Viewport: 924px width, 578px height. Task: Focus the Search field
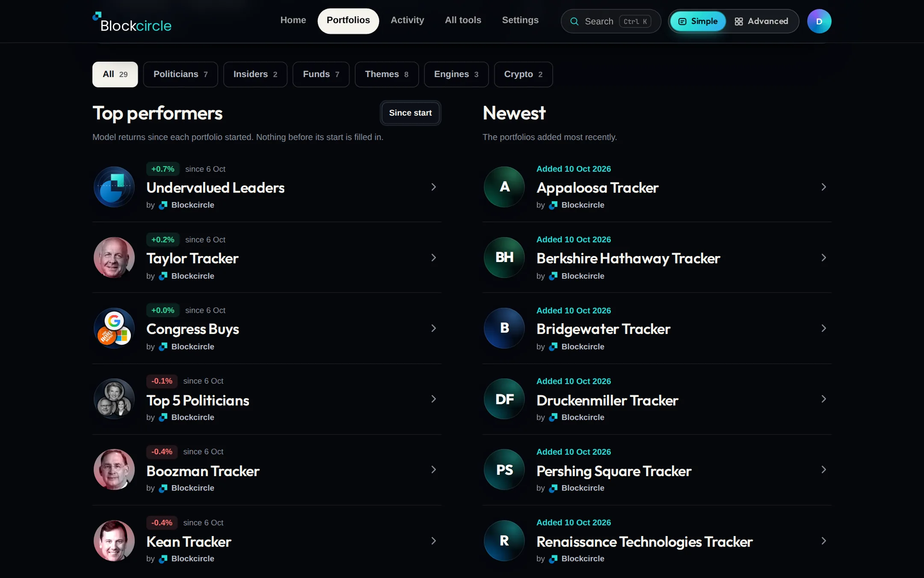point(611,21)
